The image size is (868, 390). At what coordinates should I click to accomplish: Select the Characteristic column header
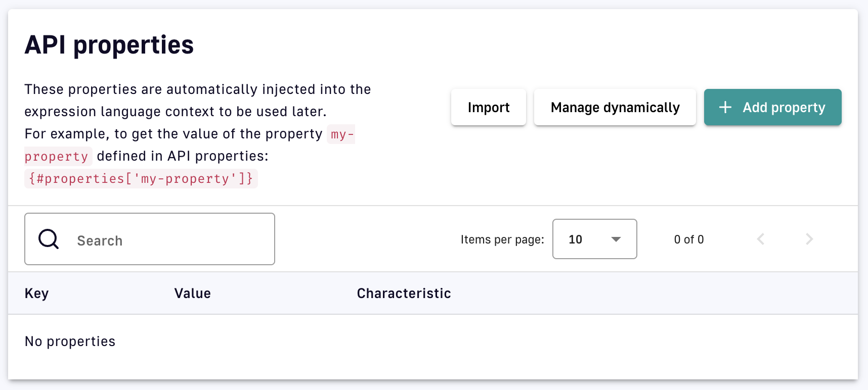pyautogui.click(x=404, y=294)
